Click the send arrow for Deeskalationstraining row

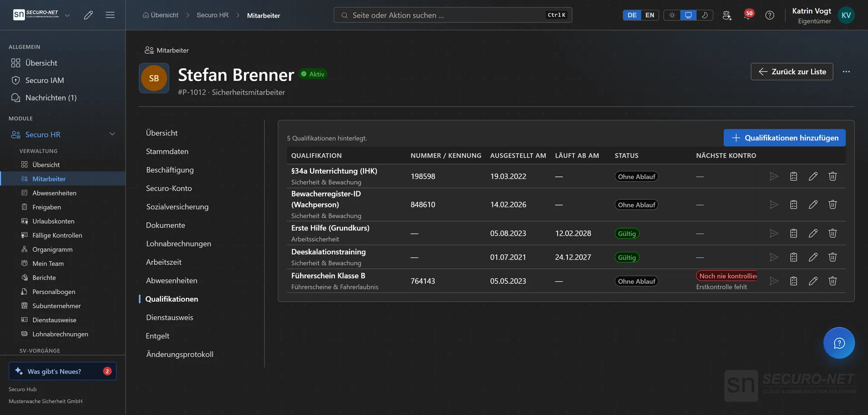774,257
